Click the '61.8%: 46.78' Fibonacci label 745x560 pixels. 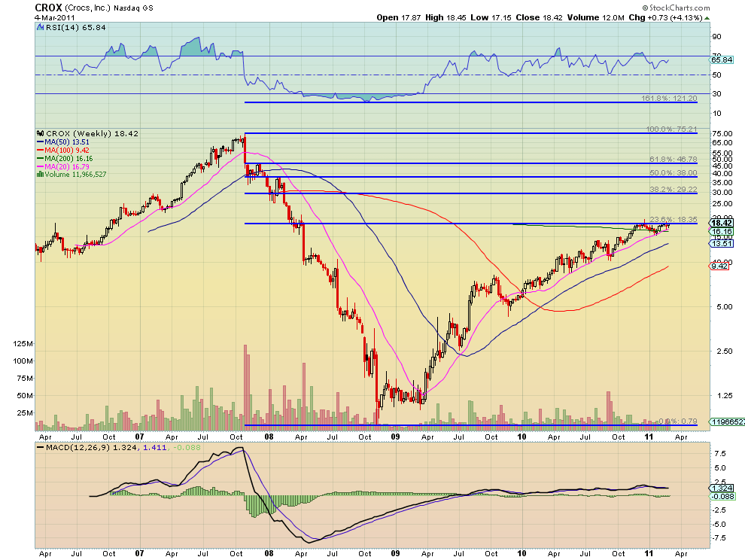674,160
